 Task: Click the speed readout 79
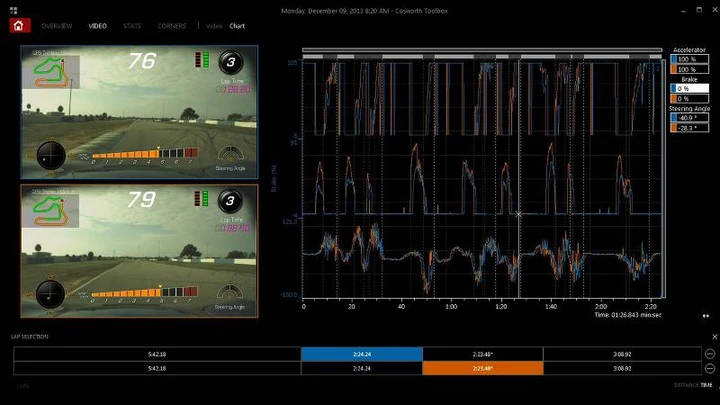click(x=141, y=200)
